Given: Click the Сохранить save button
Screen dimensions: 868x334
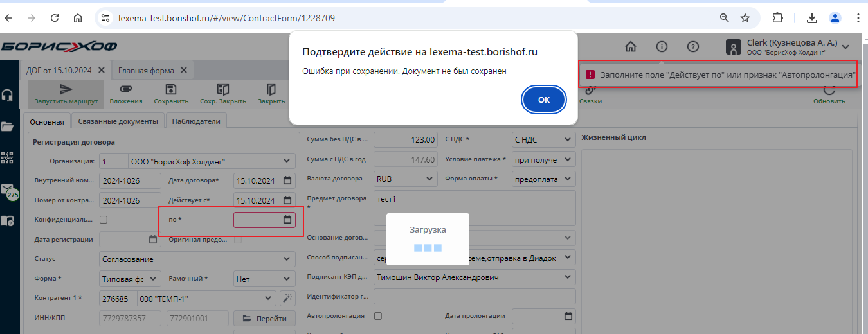Looking at the screenshot, I should pyautogui.click(x=171, y=94).
